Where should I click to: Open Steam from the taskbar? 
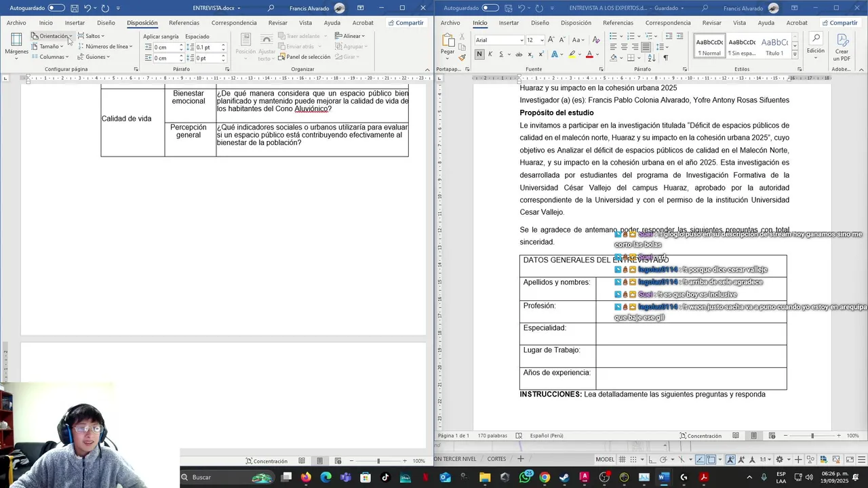click(x=564, y=477)
